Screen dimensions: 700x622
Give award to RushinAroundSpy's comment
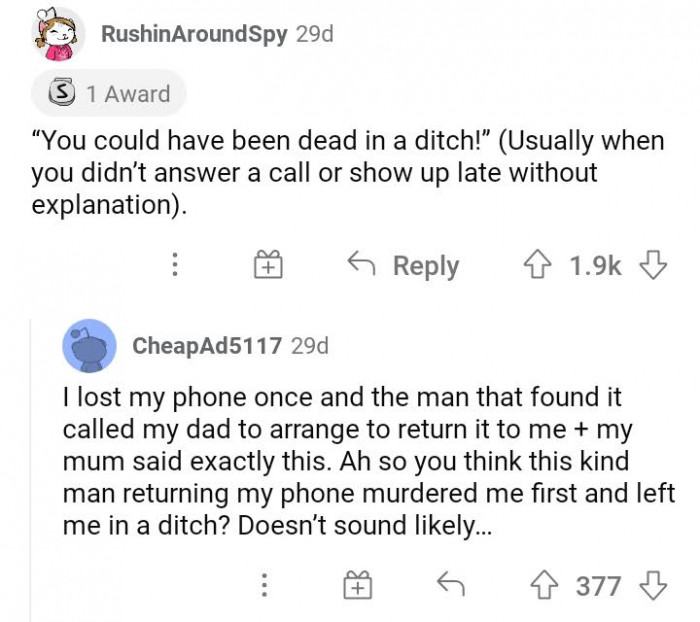click(269, 266)
